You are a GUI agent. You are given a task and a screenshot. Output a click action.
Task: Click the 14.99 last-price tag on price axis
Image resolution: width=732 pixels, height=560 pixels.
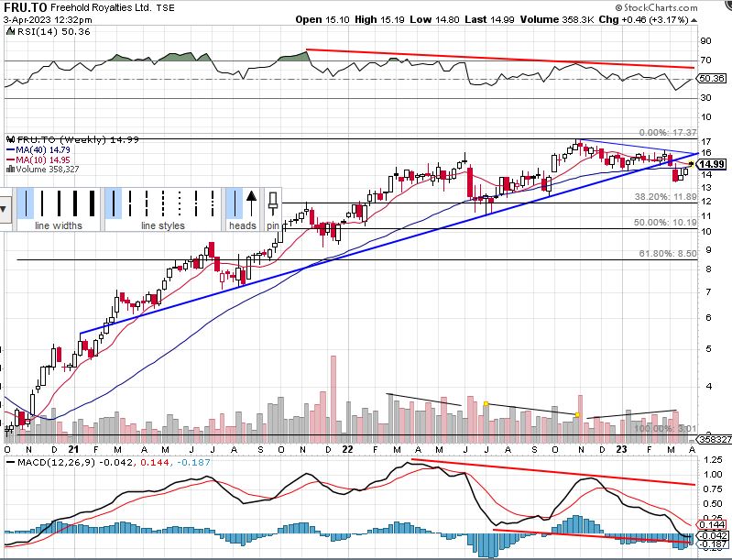(713, 164)
